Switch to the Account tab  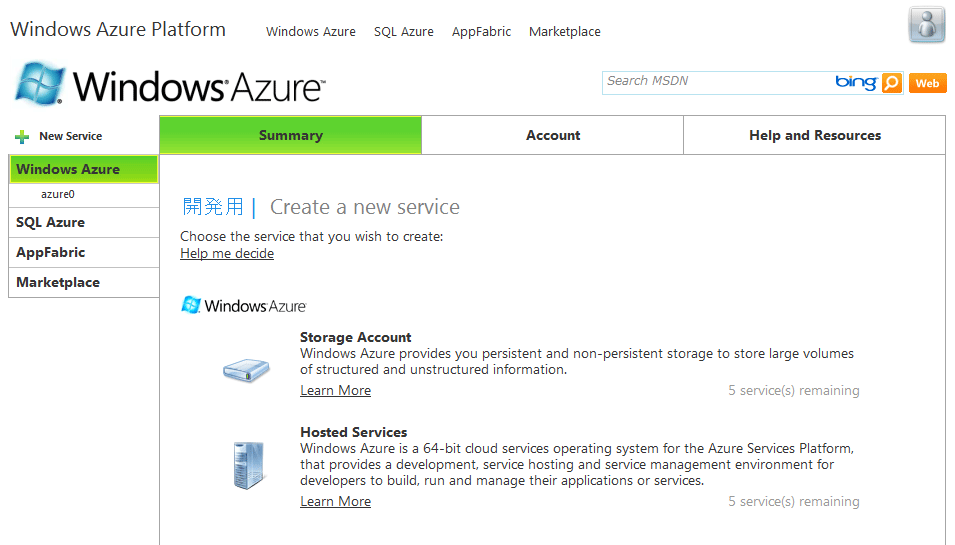pos(552,135)
